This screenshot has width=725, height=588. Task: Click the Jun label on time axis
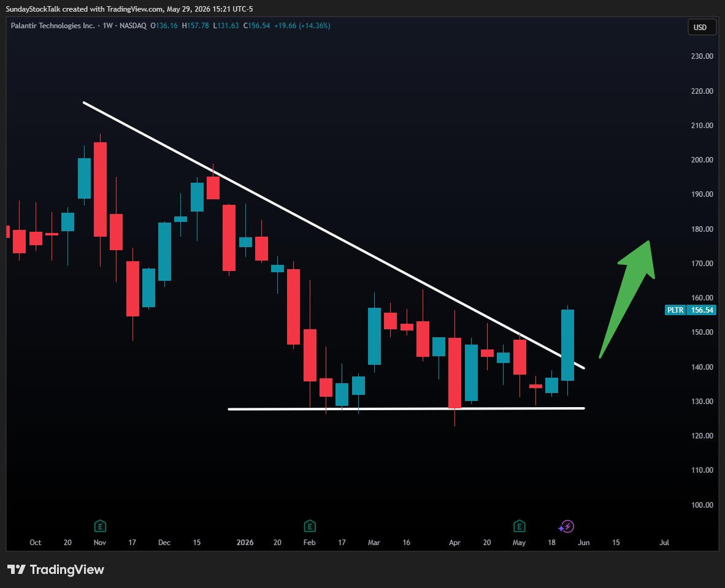pos(583,542)
